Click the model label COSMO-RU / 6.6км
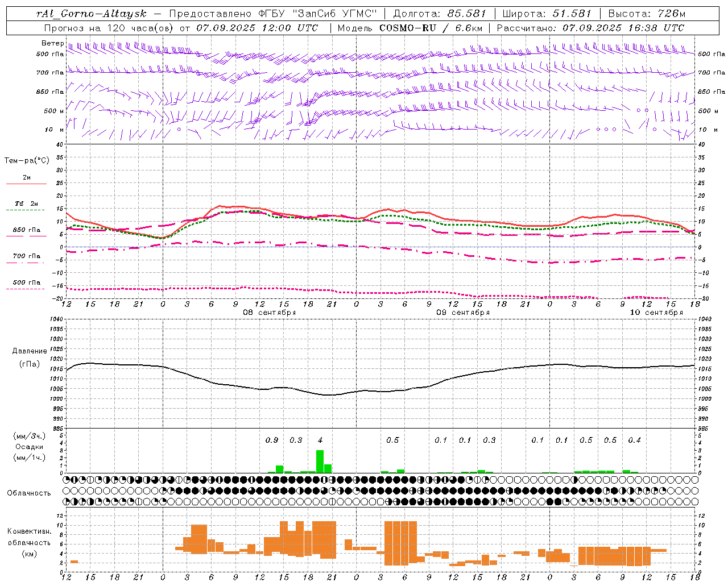728x582 pixels. pos(431,28)
